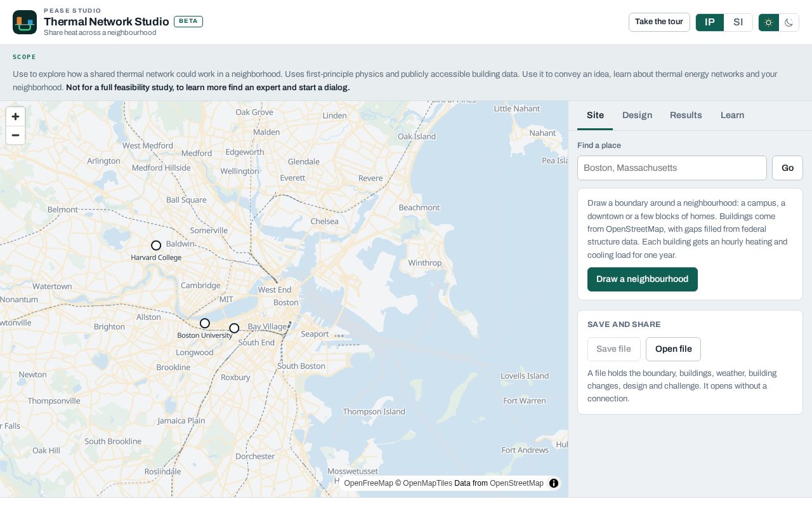Image resolution: width=812 pixels, height=508 pixels.
Task: Click the Fort Warren map label
Action: pyautogui.click(x=524, y=401)
